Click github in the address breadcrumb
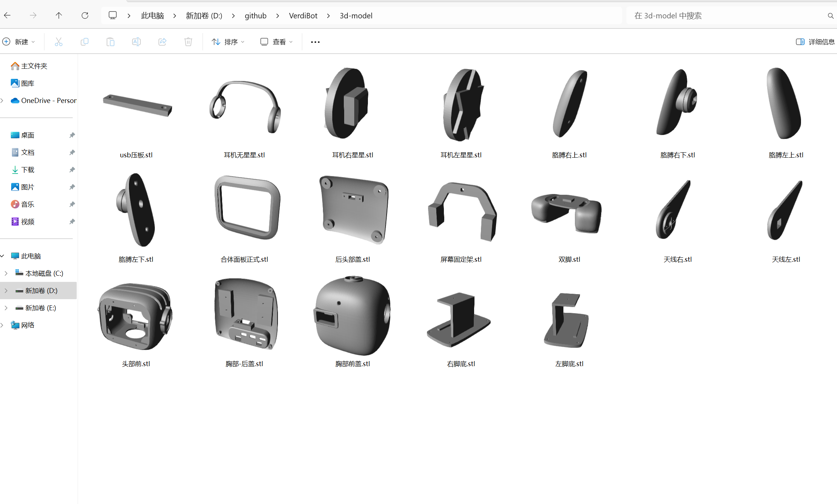 coord(255,15)
